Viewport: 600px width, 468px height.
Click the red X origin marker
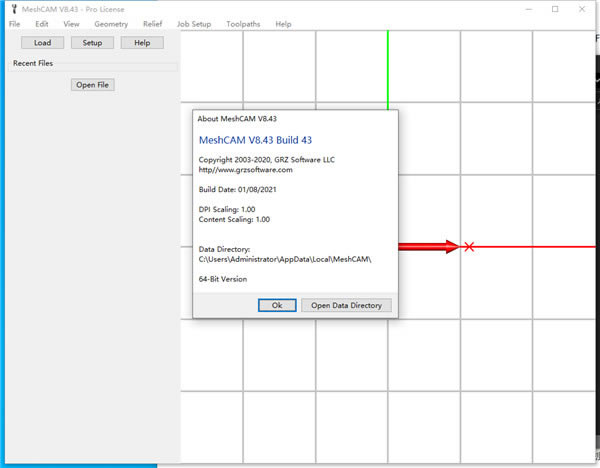pyautogui.click(x=469, y=246)
